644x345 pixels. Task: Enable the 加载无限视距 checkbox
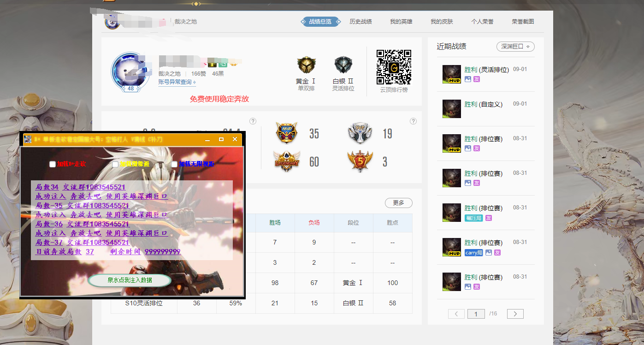(175, 164)
